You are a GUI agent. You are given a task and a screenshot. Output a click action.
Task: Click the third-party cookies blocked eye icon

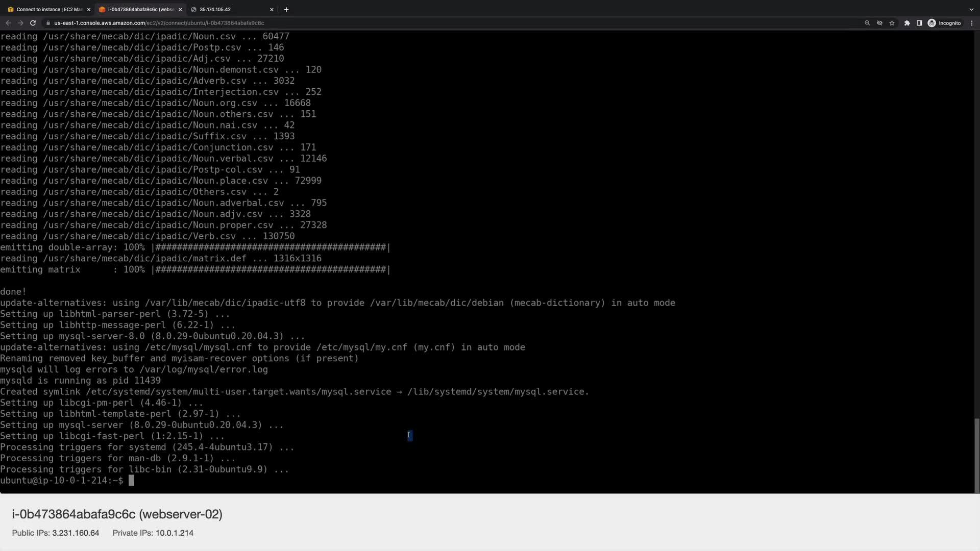879,23
